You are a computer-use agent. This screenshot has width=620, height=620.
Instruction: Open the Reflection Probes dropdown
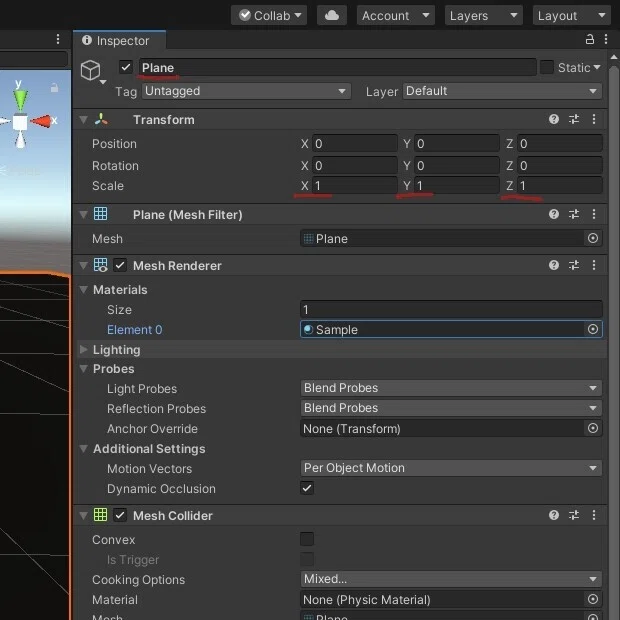[x=451, y=408]
